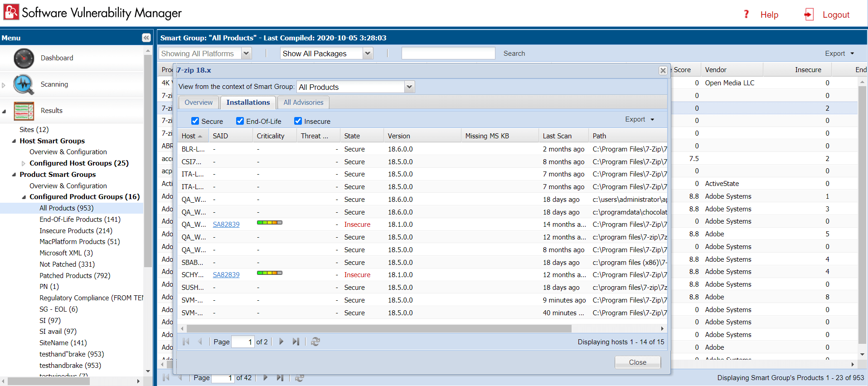This screenshot has width=868, height=386.
Task: Select Insecure Products (214) group
Action: 76,230
